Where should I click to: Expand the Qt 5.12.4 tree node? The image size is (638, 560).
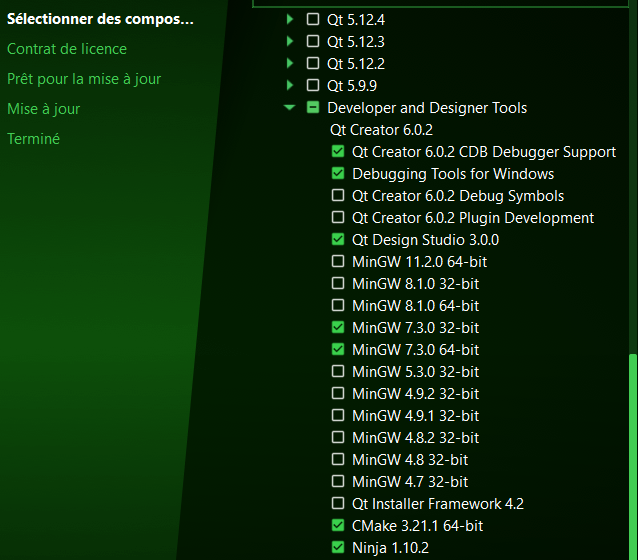click(x=290, y=19)
